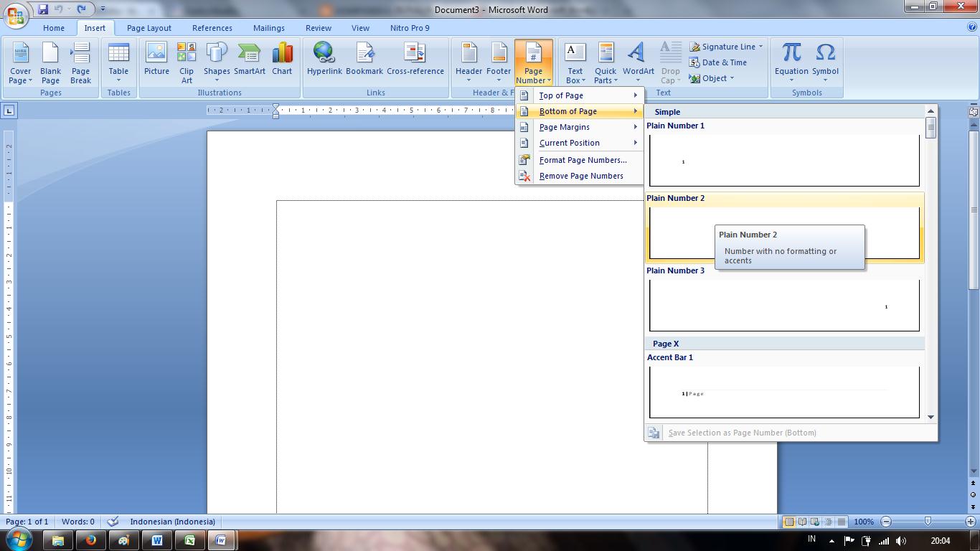The height and width of the screenshot is (551, 980).
Task: Open Firefox from the taskbar
Action: pos(90,540)
